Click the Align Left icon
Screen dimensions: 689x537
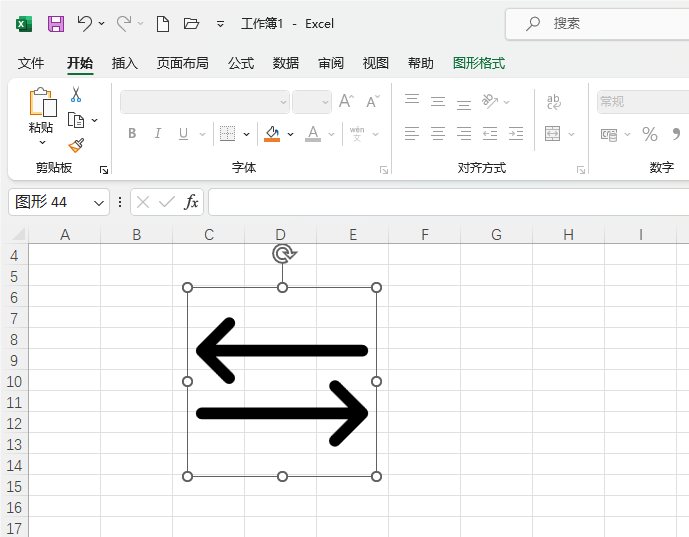(x=412, y=134)
